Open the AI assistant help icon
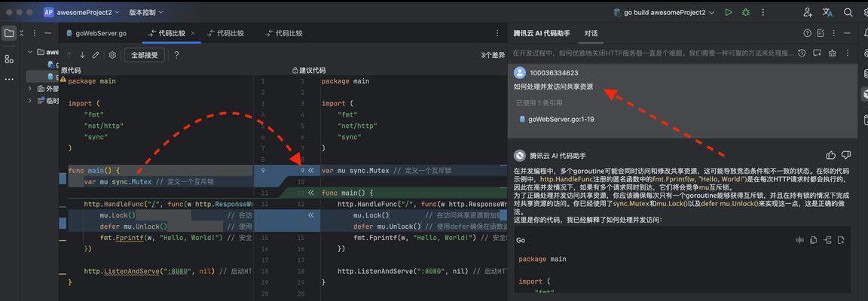This screenshot has width=868, height=301. pyautogui.click(x=807, y=33)
